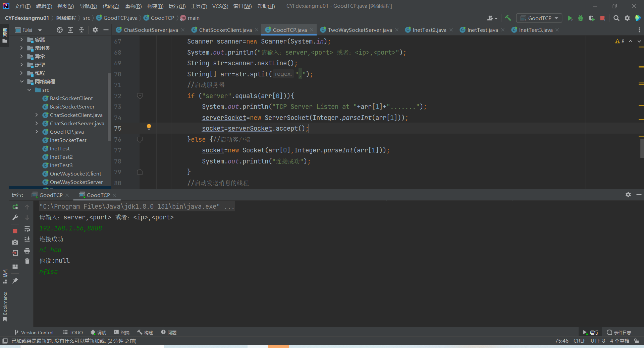Enable scroll to end of console
The width and height of the screenshot is (644, 348).
[27, 239]
